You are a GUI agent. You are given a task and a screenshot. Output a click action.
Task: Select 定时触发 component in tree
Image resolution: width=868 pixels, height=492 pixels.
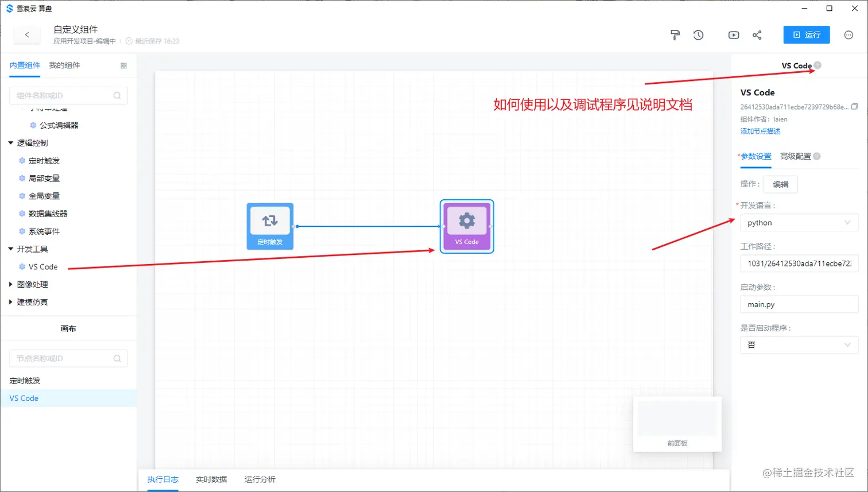tap(44, 161)
